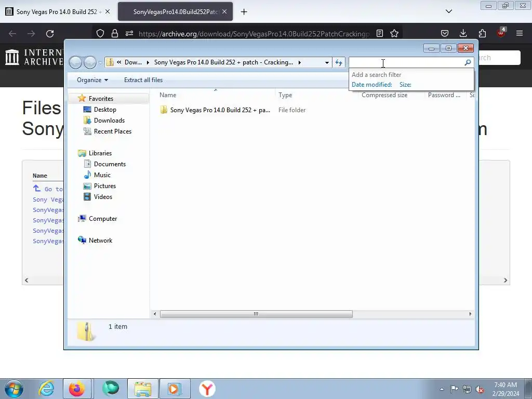Click the magnifier icon in Explorer search box
Viewport: 532px width, 399px height.
tap(468, 62)
